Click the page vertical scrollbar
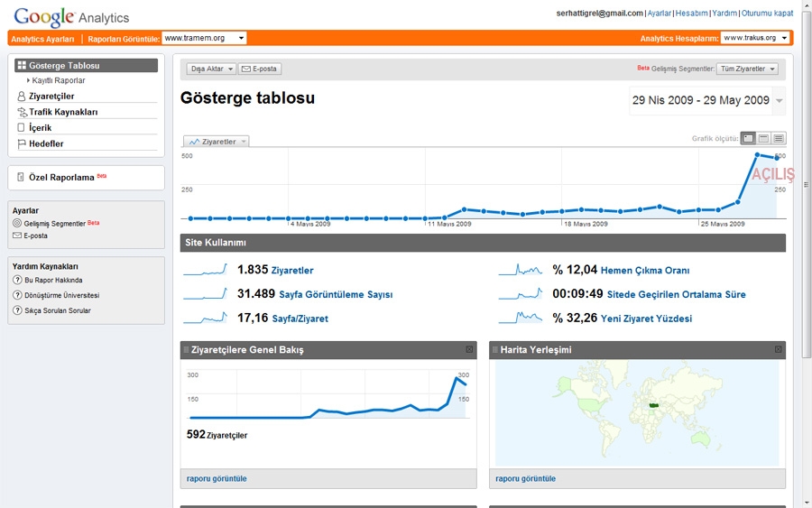Image resolution: width=812 pixels, height=508 pixels. (x=807, y=184)
